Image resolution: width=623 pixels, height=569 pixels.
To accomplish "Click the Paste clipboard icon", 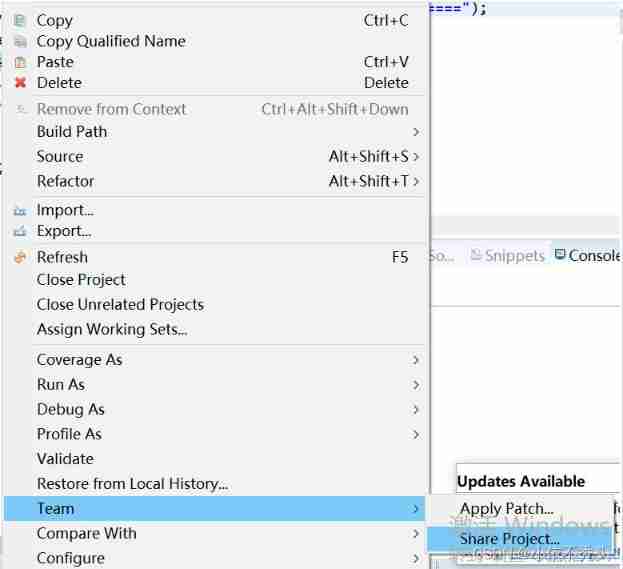I will [x=20, y=62].
